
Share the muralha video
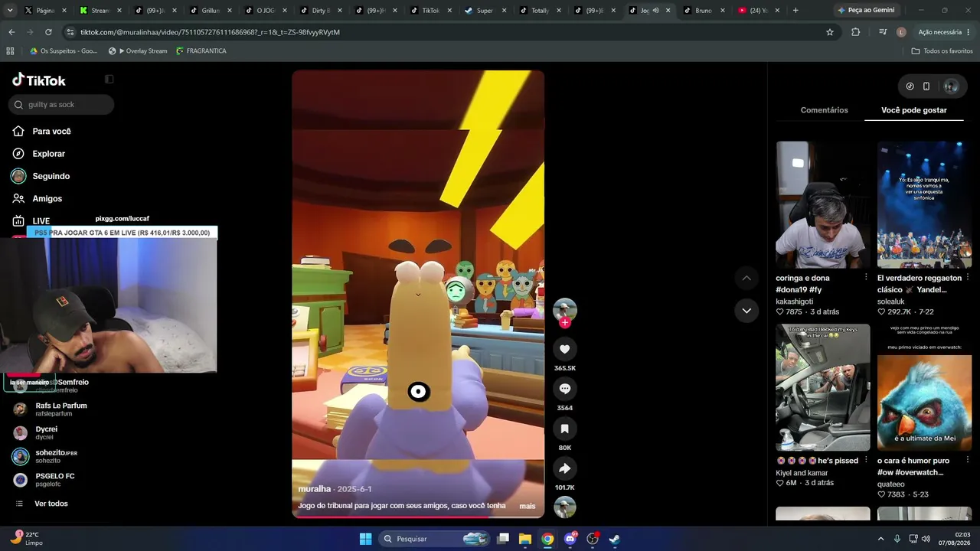564,468
